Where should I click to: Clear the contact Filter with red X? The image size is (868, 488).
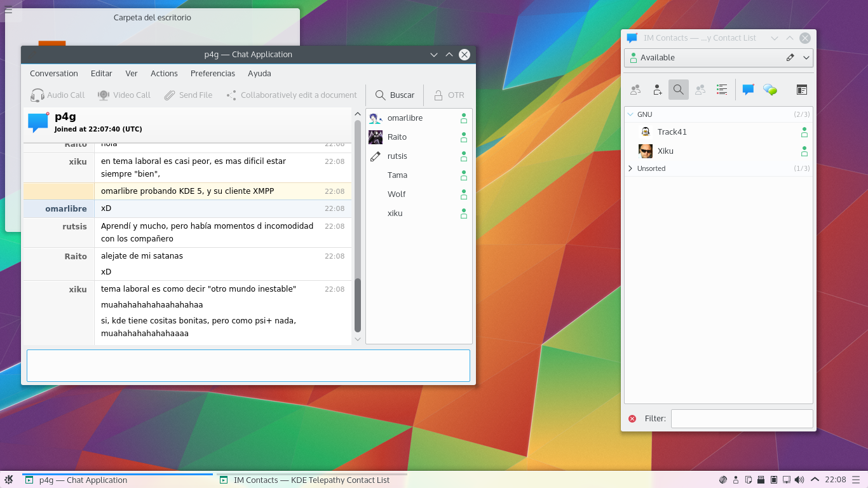tap(632, 419)
